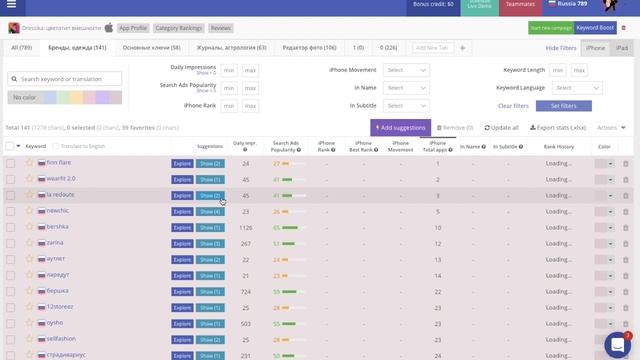Favorite the bershka keyword star
The height and width of the screenshot is (360, 640).
pos(29,227)
